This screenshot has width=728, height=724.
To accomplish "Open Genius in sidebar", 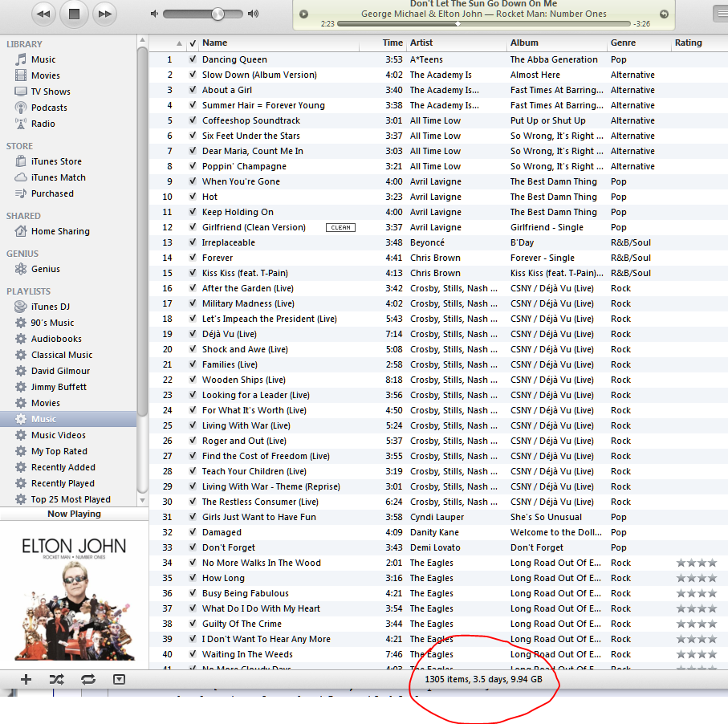I will coord(45,269).
